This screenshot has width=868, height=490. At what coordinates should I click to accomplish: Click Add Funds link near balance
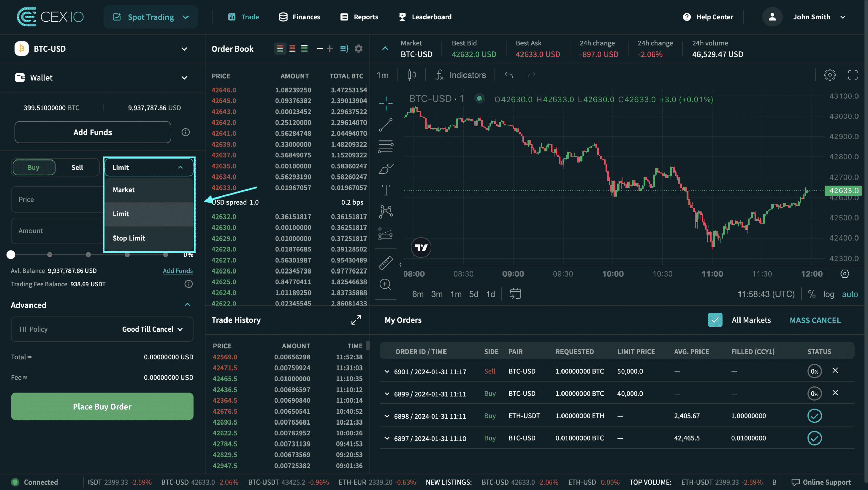(178, 271)
